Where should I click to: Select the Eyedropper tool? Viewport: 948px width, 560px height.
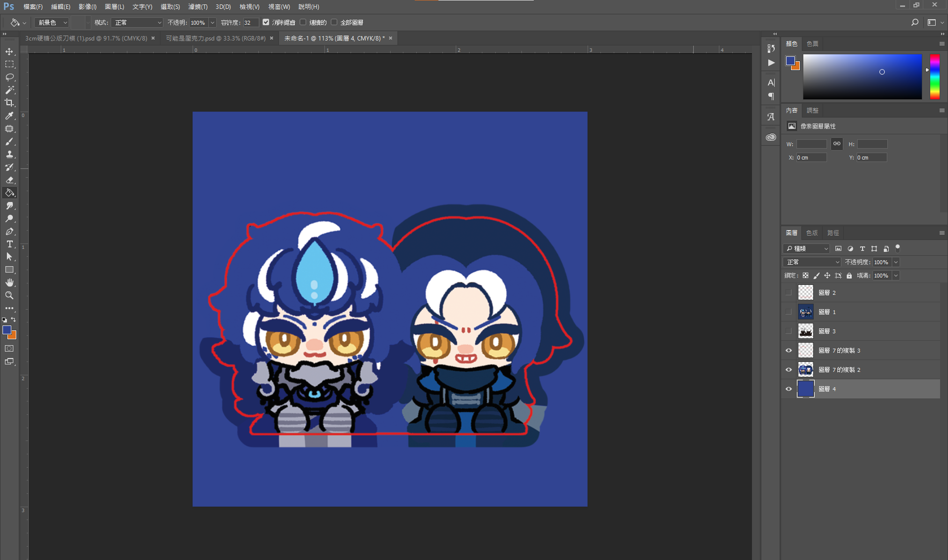tap(9, 116)
